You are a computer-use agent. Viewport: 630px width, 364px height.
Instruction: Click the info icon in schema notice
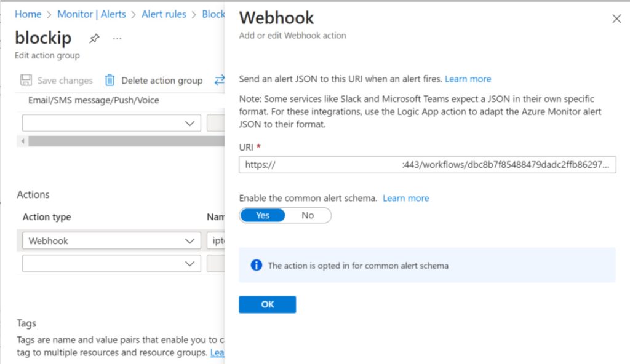tap(257, 266)
